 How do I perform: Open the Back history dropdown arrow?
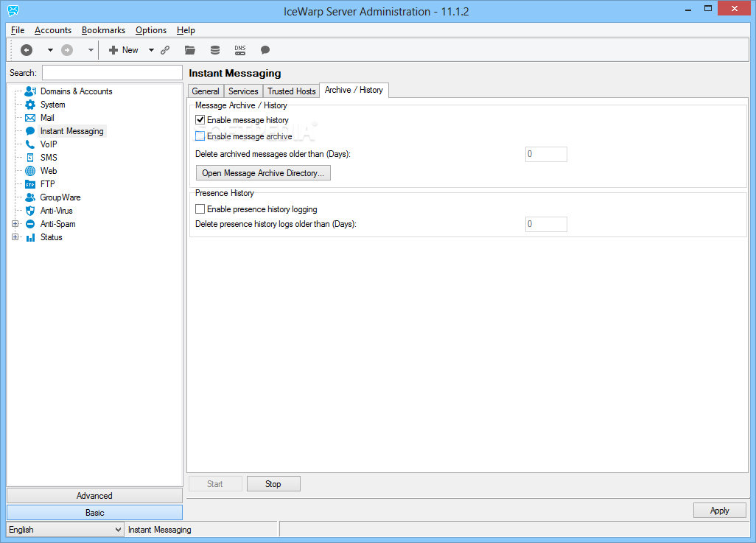[x=50, y=49]
